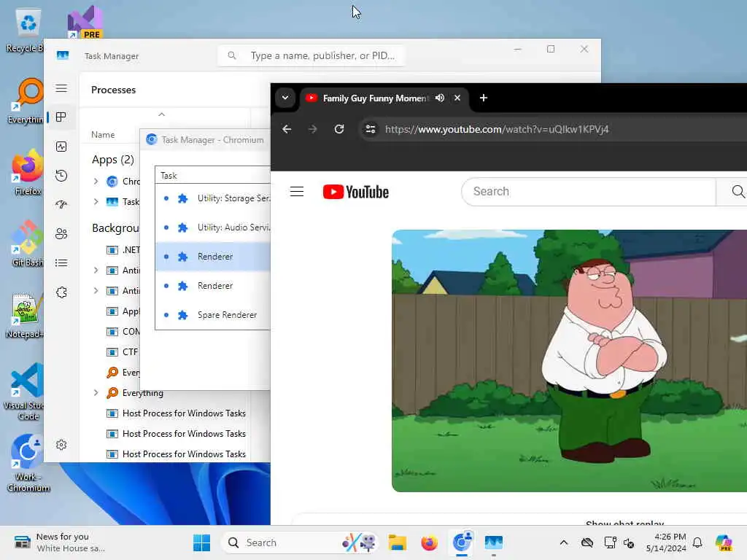Click the browser Back arrow
The image size is (747, 560).
pos(286,129)
